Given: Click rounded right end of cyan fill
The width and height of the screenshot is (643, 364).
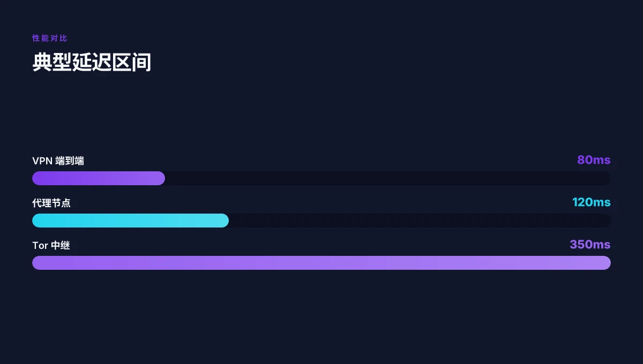Looking at the screenshot, I should point(225,221).
